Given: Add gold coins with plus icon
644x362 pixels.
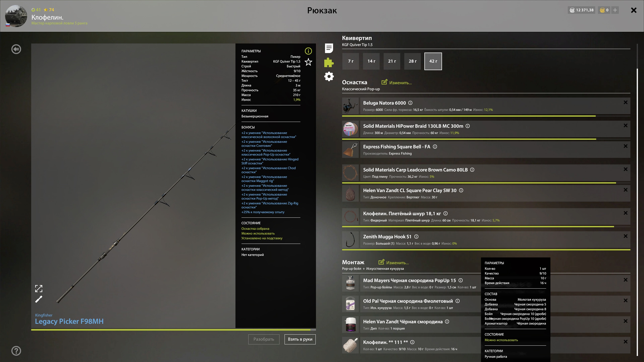Looking at the screenshot, I should click(615, 10).
